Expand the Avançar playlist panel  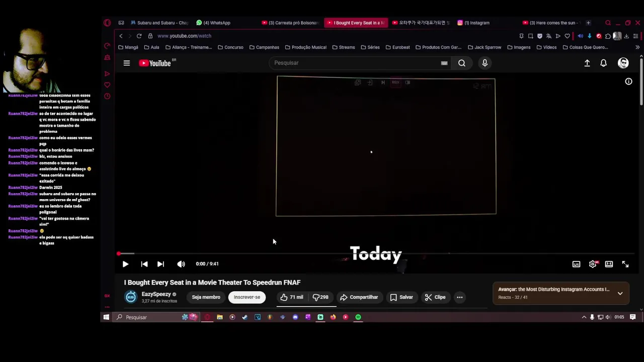[620, 293]
